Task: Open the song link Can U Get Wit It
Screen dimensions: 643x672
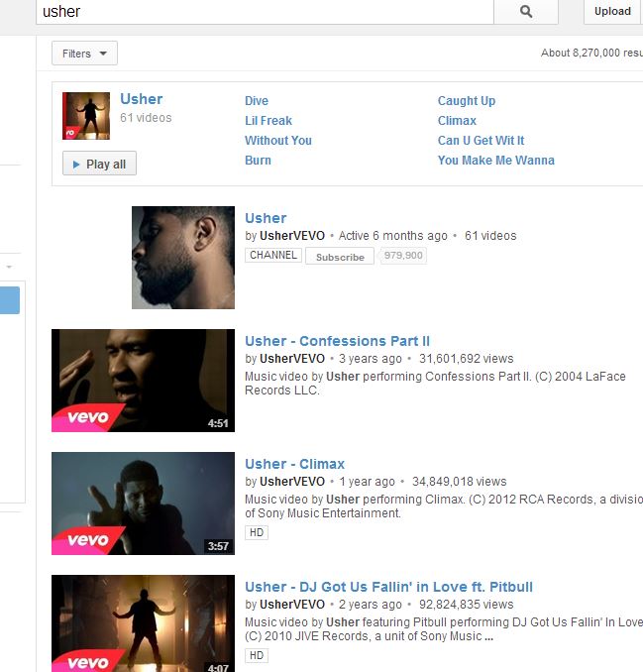Action: tap(481, 141)
